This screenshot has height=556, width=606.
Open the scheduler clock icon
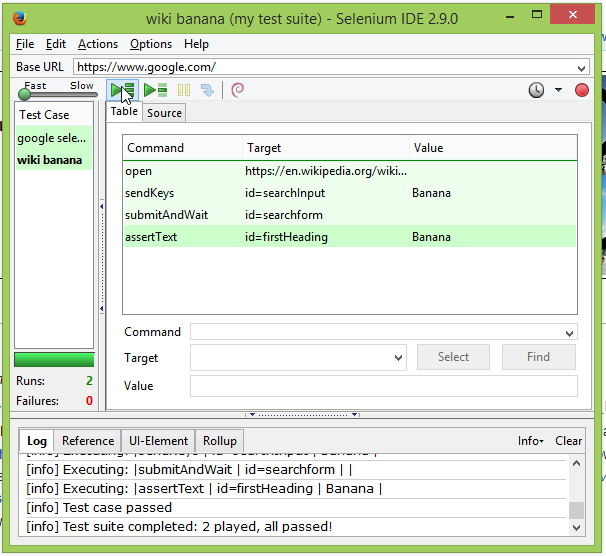click(x=536, y=90)
